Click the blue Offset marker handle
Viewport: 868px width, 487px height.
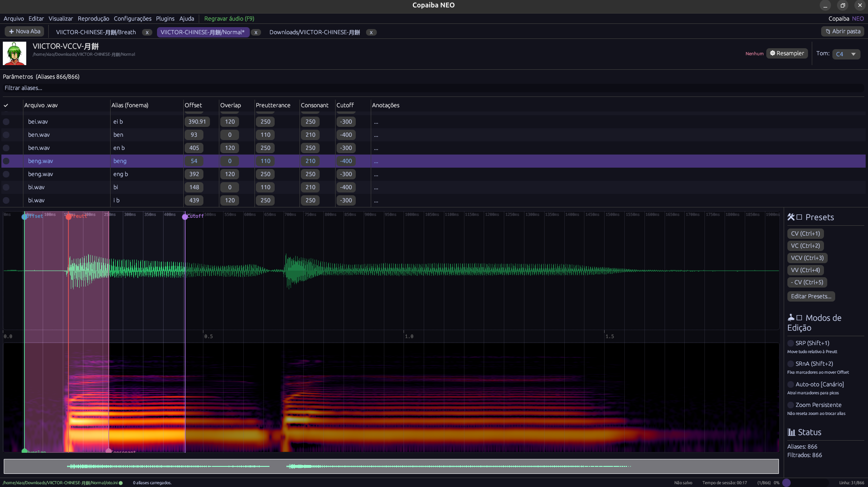[x=24, y=216]
